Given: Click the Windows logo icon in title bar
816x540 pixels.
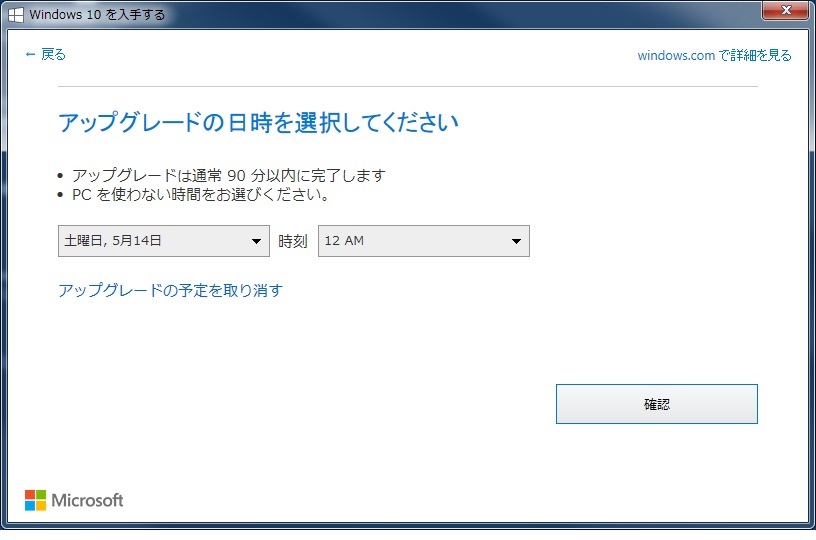Looking at the screenshot, I should tap(16, 15).
